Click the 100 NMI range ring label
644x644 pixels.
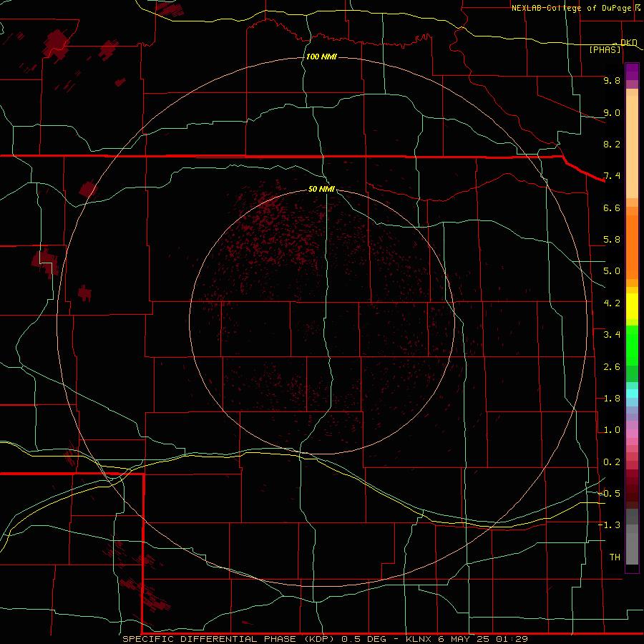click(321, 57)
